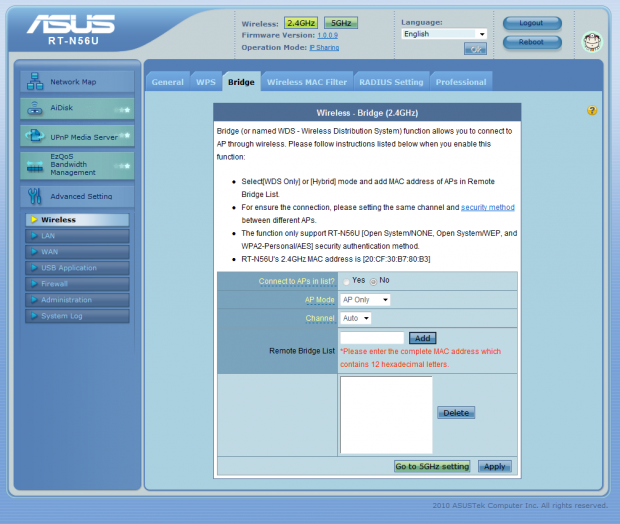
Task: Expand the Administration menu section
Action: [78, 300]
